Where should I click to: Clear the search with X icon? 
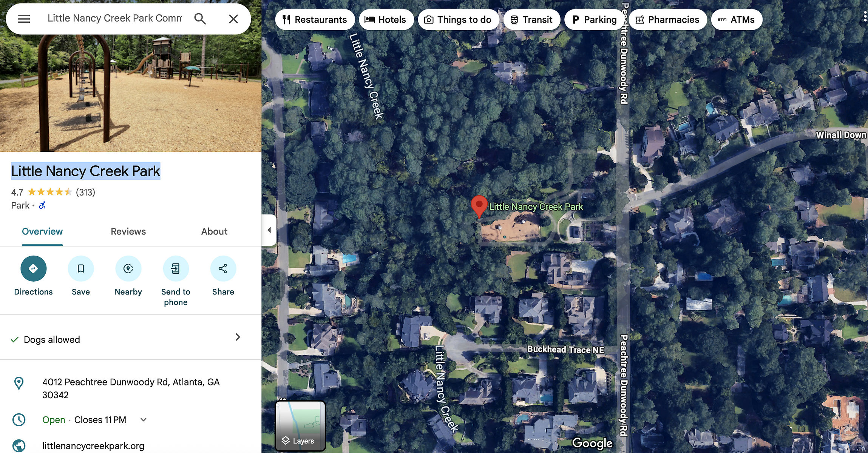[x=233, y=19]
